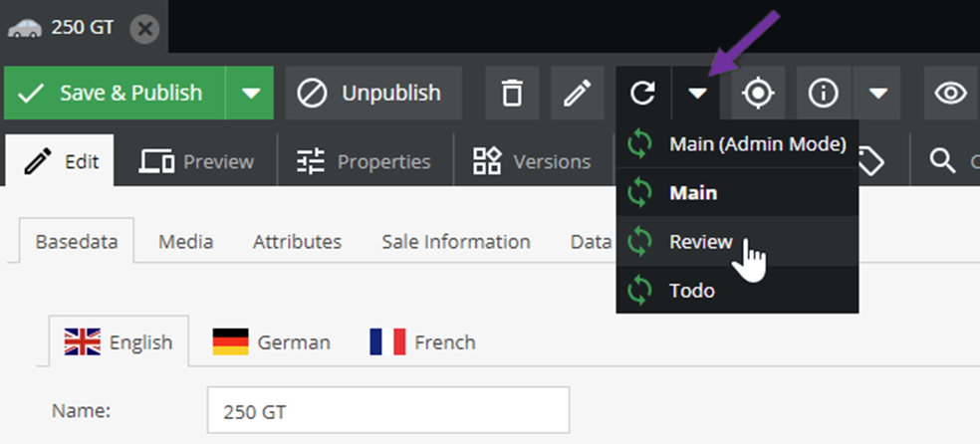Click the reload icon in toolbar
This screenshot has width=980, height=444.
(x=643, y=94)
